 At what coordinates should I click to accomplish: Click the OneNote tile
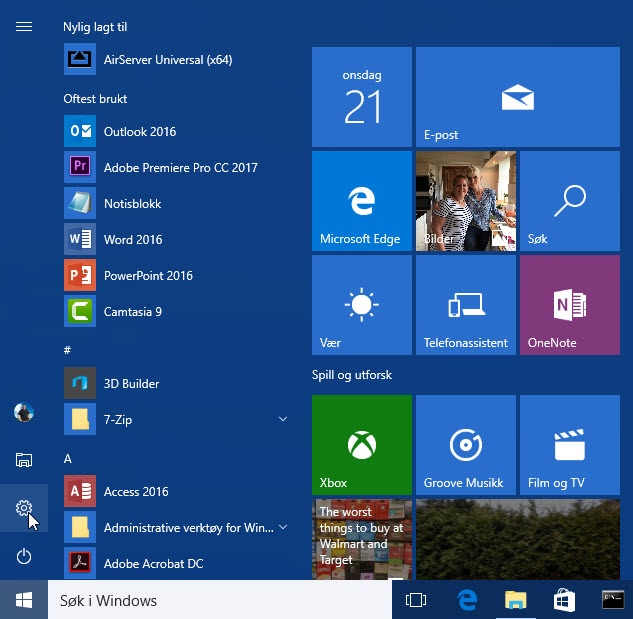(x=569, y=305)
